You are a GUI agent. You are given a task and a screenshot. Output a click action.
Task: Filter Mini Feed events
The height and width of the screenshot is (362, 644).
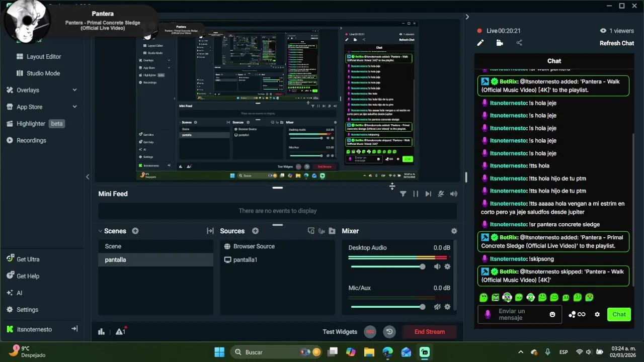(x=403, y=194)
